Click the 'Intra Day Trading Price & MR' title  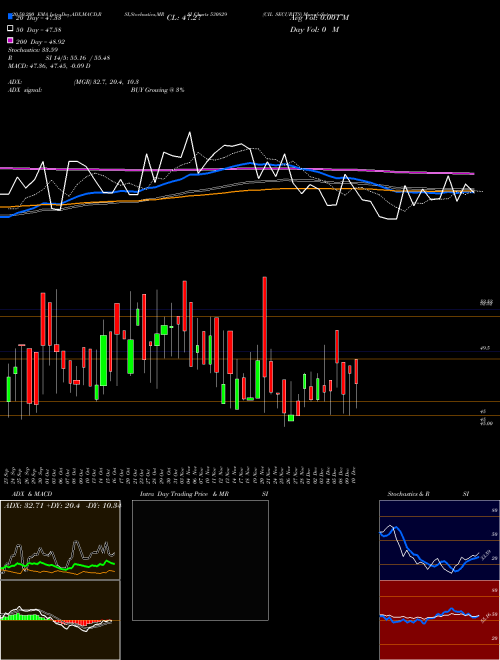coord(184,494)
